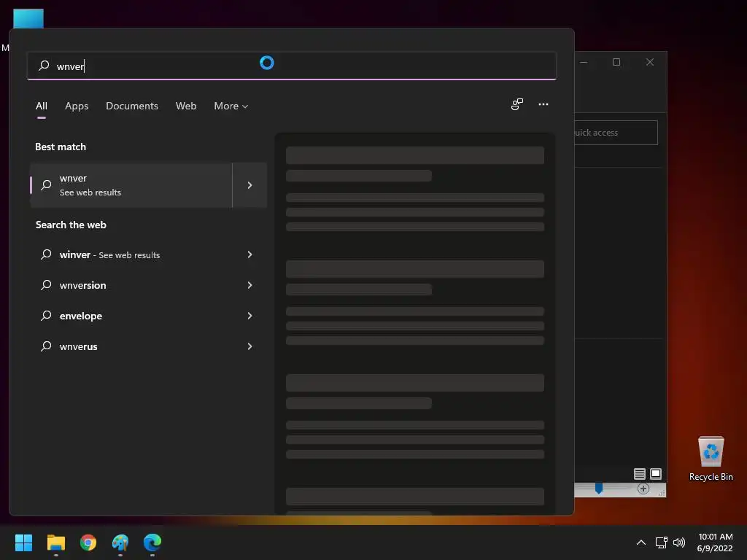747x560 pixels.
Task: Switch to large icons view in File Explorer
Action: (656, 474)
